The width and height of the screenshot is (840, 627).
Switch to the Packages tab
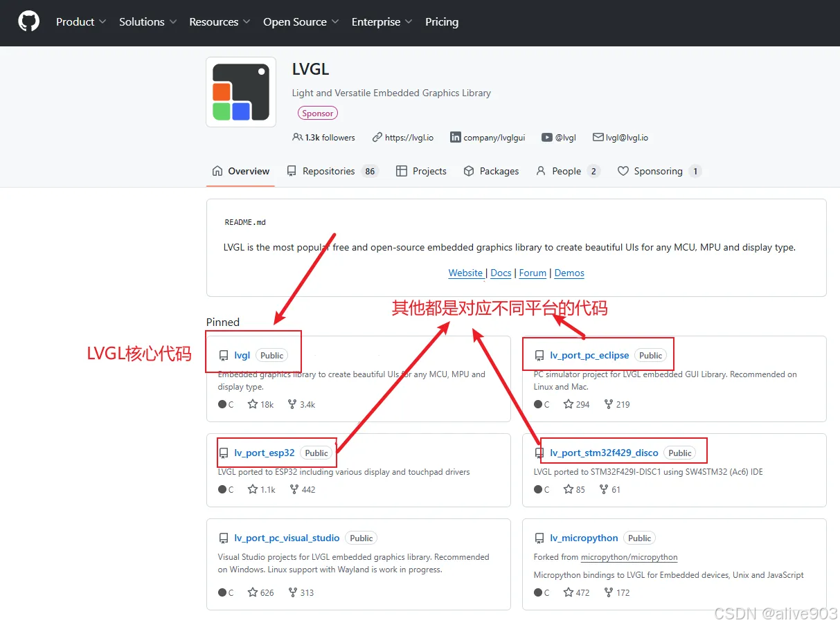[x=491, y=171]
